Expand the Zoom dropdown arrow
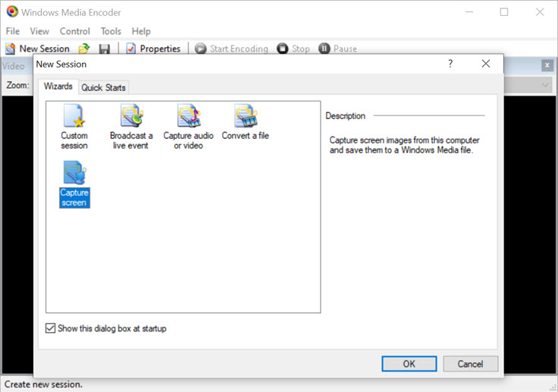 tap(545, 85)
